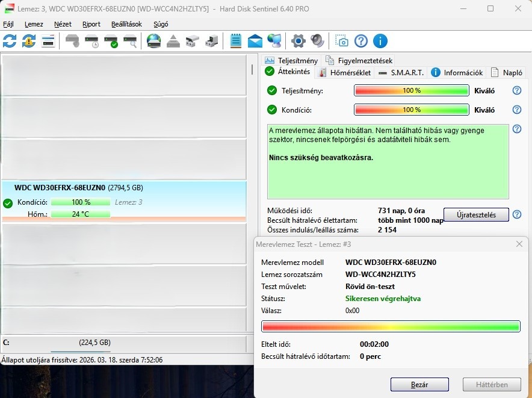Switch to the Hőmérséklet tab
The width and height of the screenshot is (532, 398).
point(345,72)
